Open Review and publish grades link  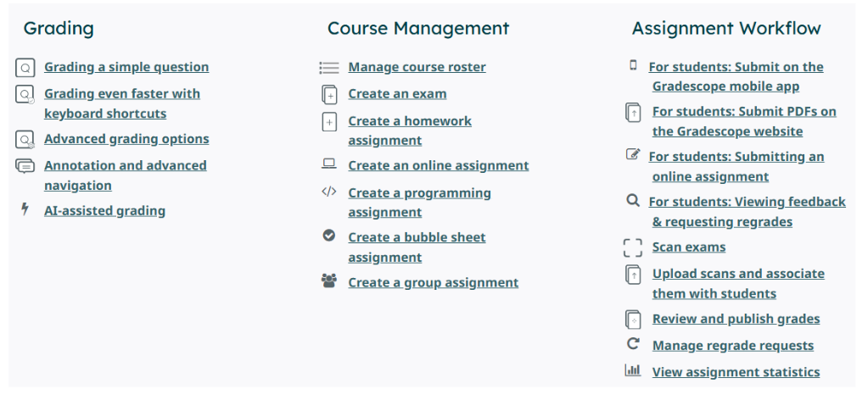(736, 320)
